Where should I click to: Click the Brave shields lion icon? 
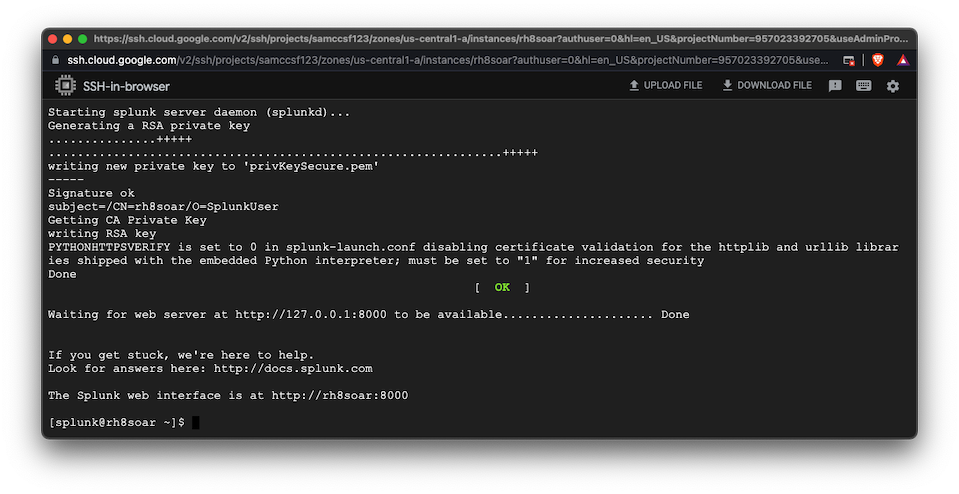pyautogui.click(x=878, y=60)
